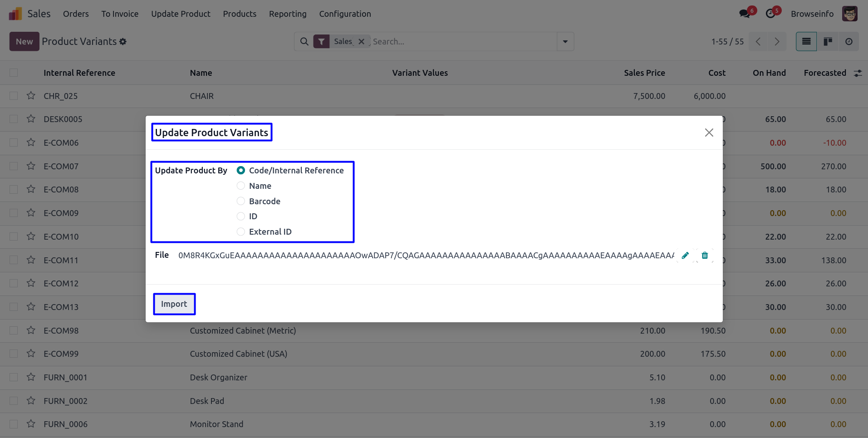
Task: Open the activities clock icon
Action: 770,14
